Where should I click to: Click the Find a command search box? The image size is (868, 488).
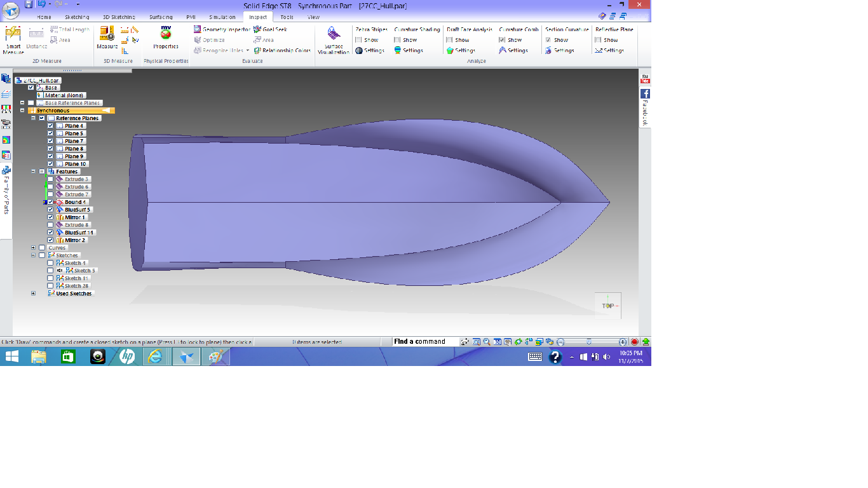(424, 342)
